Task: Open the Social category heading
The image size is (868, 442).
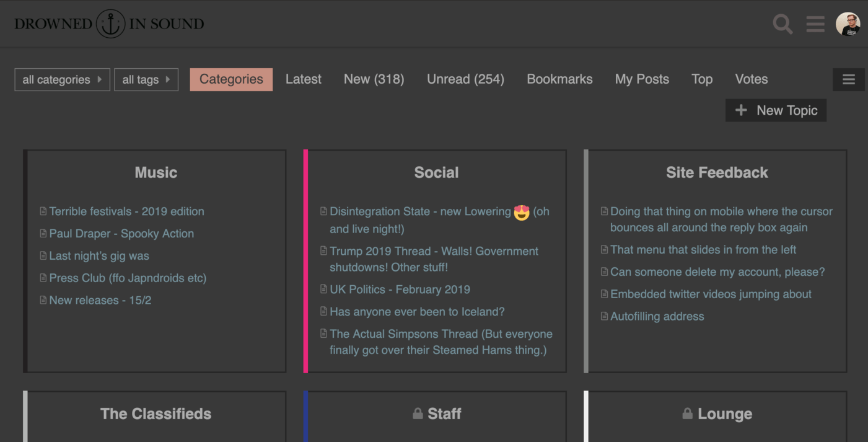Action: 437,172
